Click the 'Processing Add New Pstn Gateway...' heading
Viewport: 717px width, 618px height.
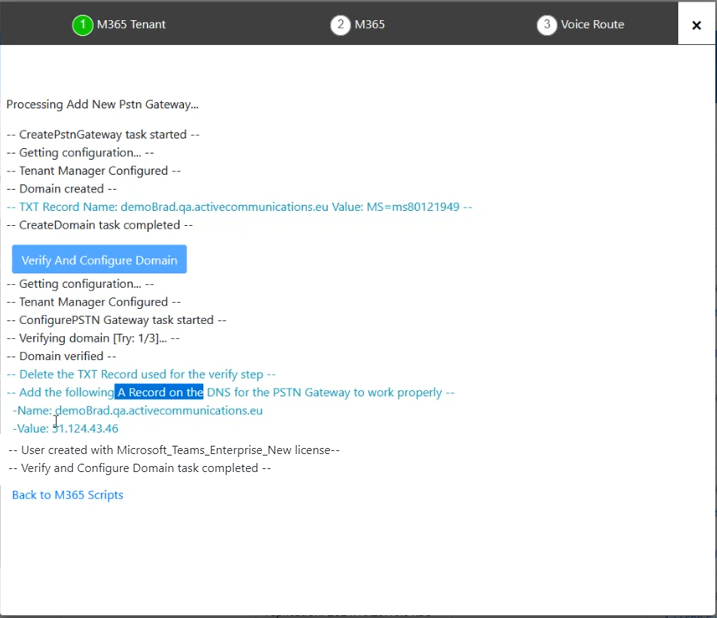point(102,105)
